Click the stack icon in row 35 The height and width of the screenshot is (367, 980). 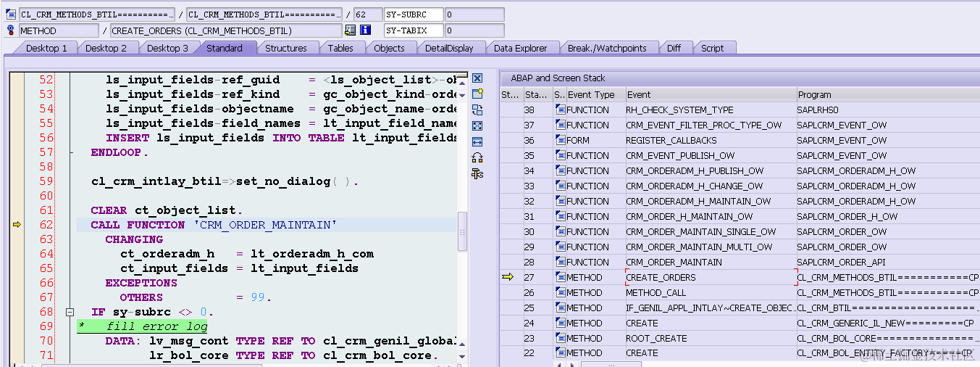[x=560, y=155]
